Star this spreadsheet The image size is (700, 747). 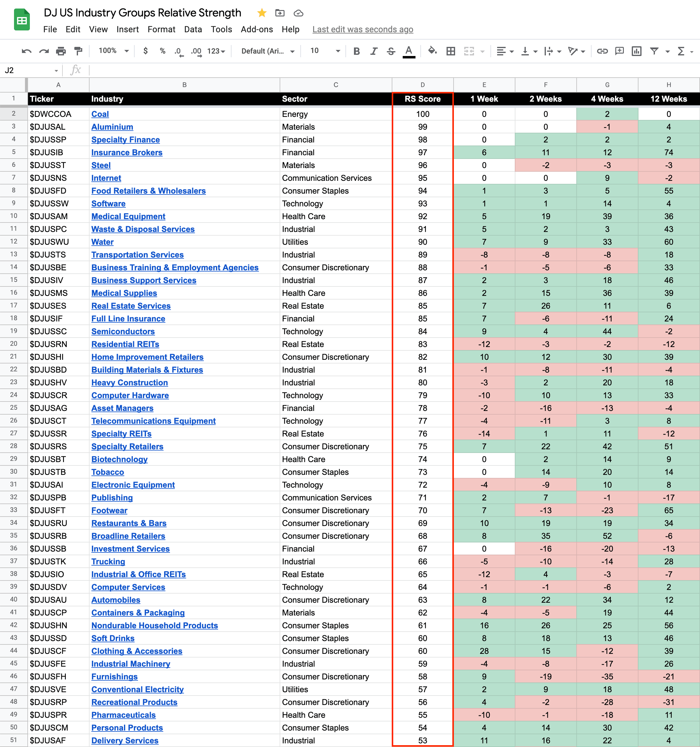tap(262, 13)
